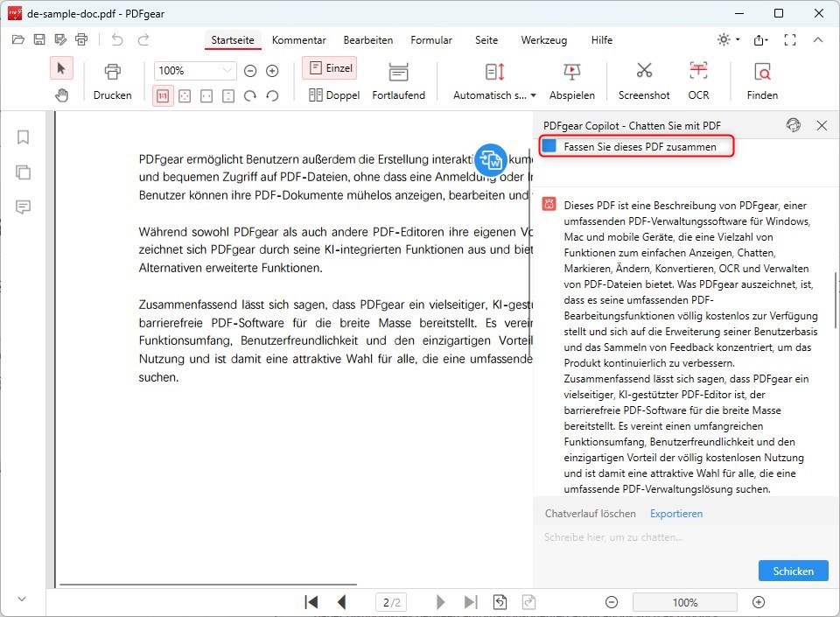
Task: Activate the hand pan tool
Action: point(61,95)
